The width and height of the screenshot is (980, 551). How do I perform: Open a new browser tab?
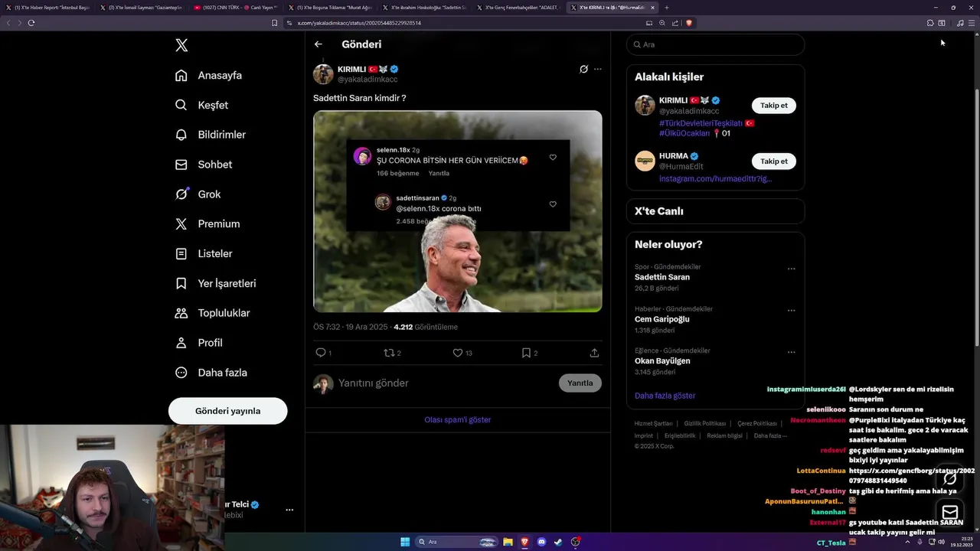coord(666,8)
